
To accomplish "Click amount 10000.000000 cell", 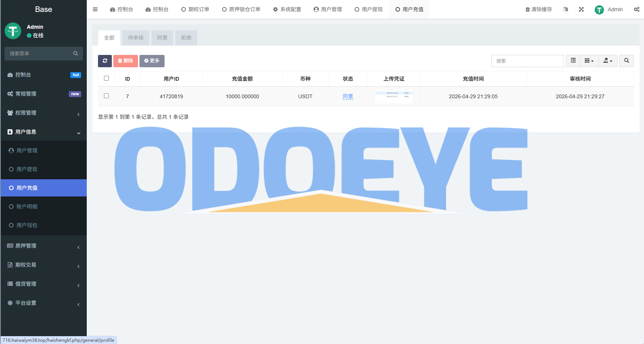I will [242, 96].
